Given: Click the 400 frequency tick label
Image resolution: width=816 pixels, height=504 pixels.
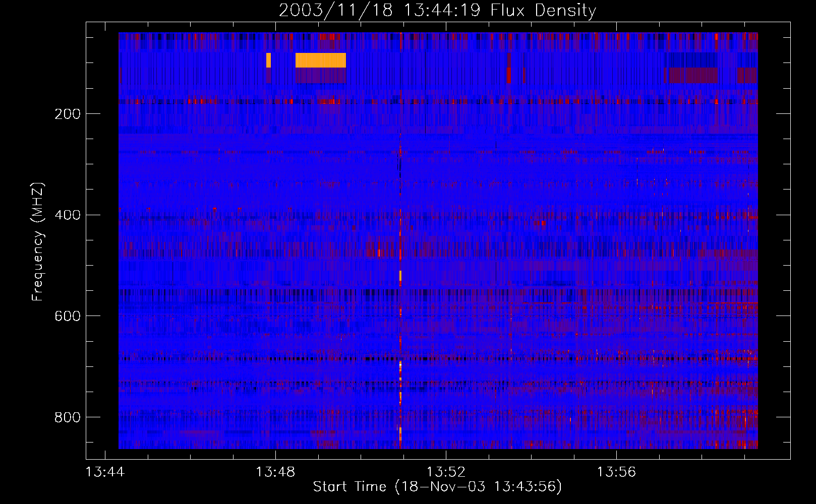Looking at the screenshot, I should (x=68, y=215).
